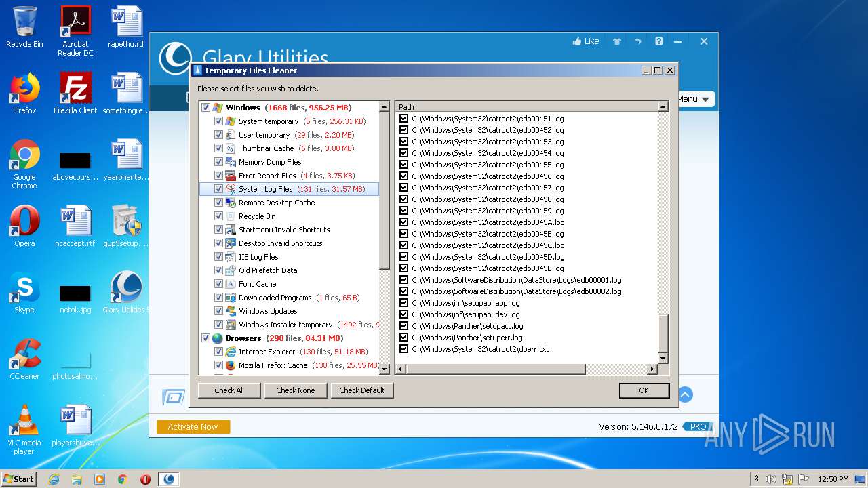The height and width of the screenshot is (488, 868).
Task: Click file list scroll-down arrow
Action: pyautogui.click(x=663, y=359)
